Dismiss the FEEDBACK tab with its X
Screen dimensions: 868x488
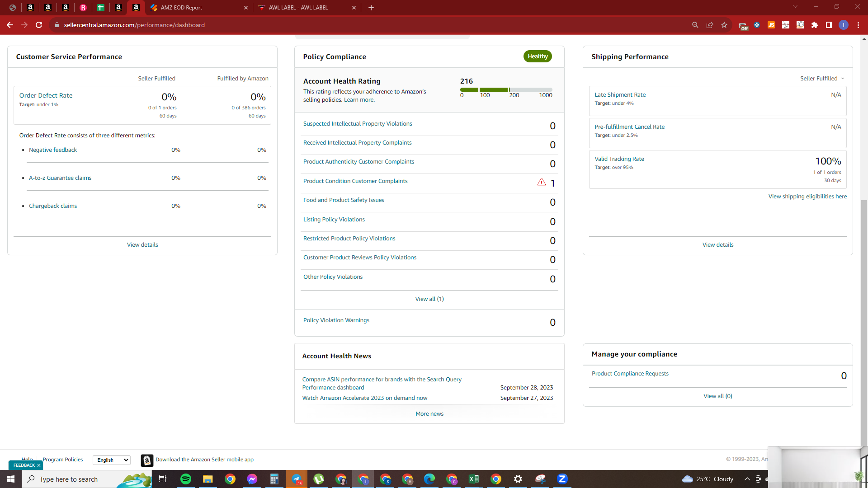point(39,465)
